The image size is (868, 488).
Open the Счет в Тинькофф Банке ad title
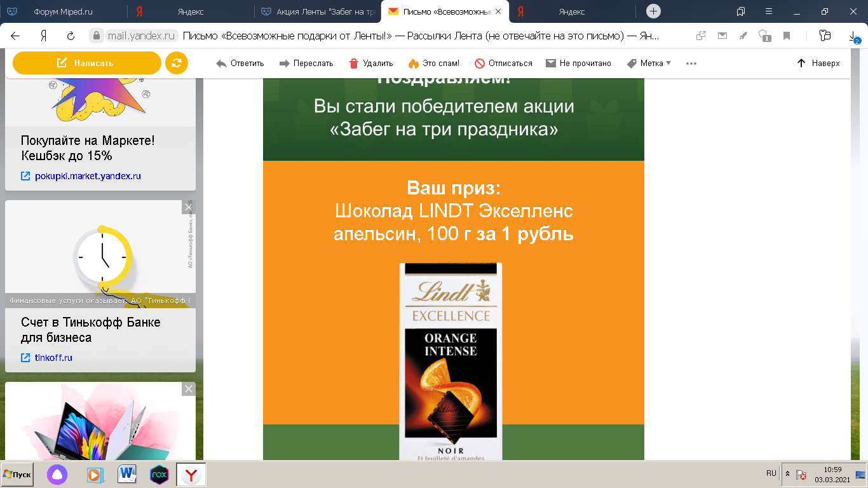click(91, 330)
